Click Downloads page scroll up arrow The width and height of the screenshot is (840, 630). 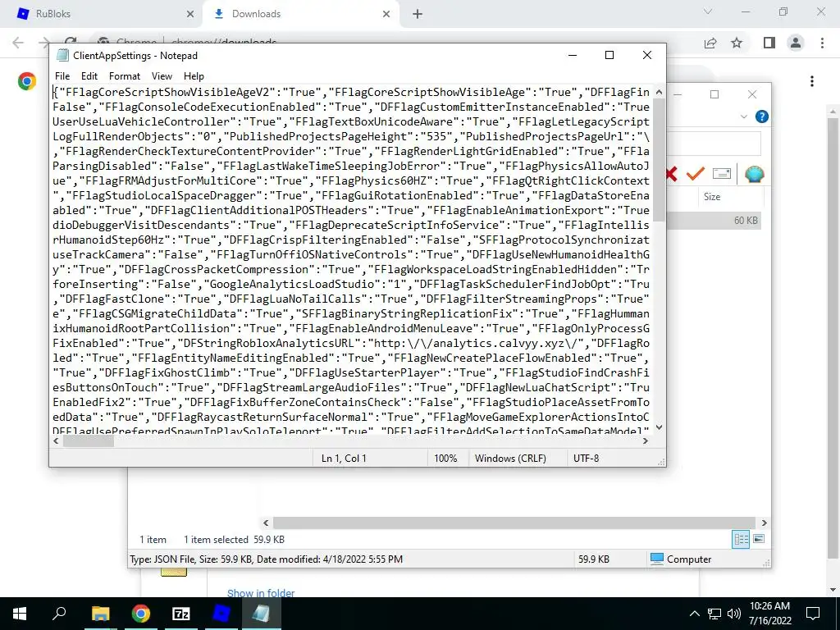(x=833, y=112)
